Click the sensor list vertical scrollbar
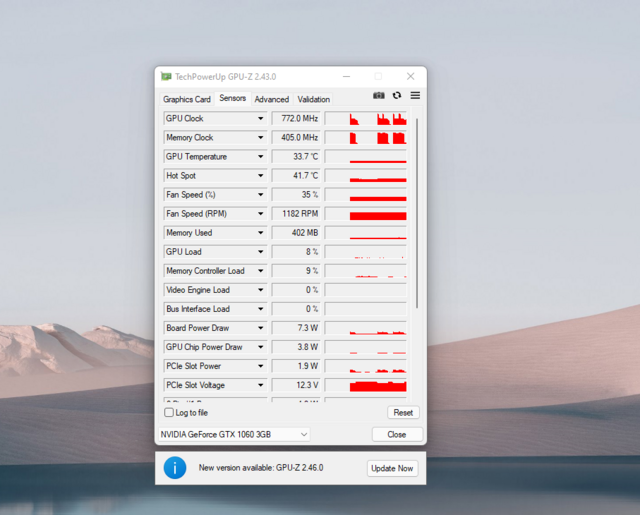 [417, 210]
